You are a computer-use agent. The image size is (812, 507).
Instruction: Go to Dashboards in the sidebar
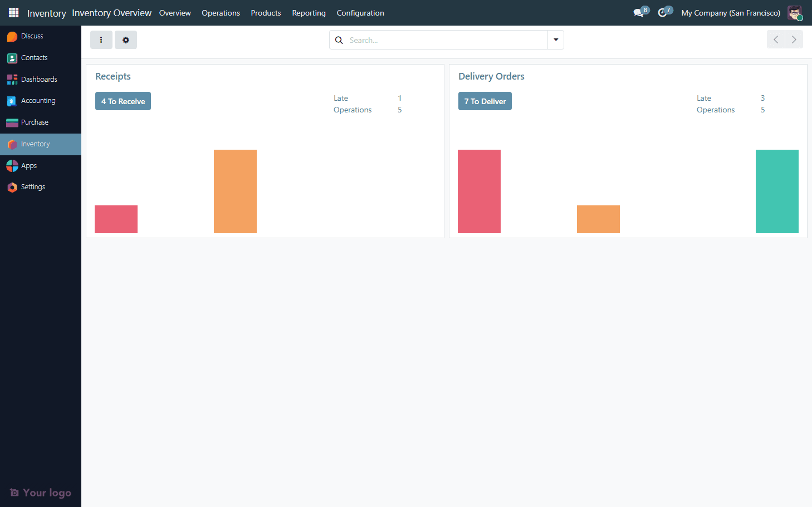[38, 80]
